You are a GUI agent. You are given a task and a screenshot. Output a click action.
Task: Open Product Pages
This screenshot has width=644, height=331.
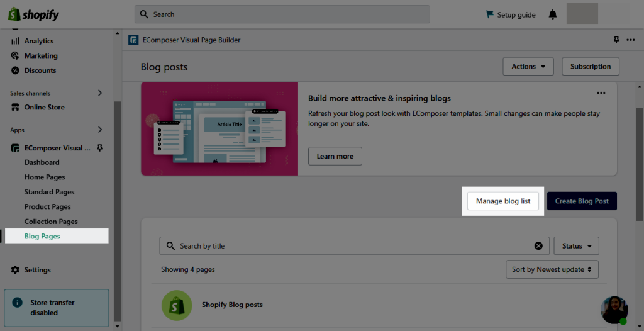click(x=48, y=207)
